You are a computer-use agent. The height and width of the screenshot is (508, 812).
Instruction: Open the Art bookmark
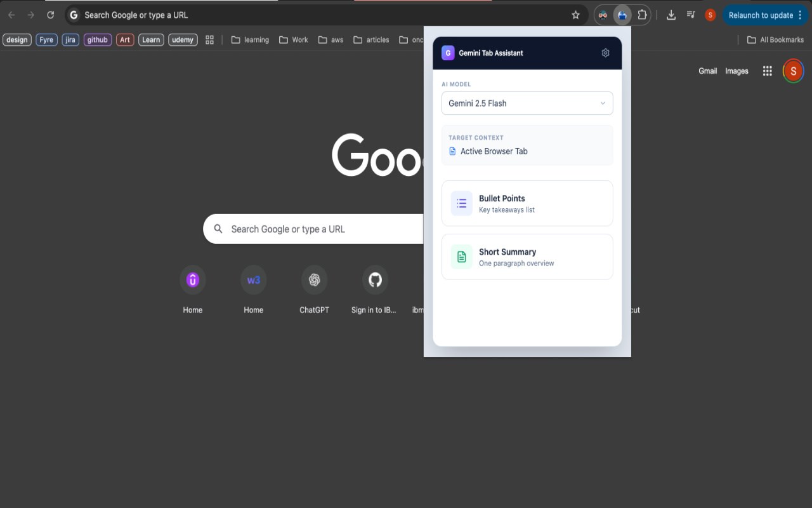125,40
